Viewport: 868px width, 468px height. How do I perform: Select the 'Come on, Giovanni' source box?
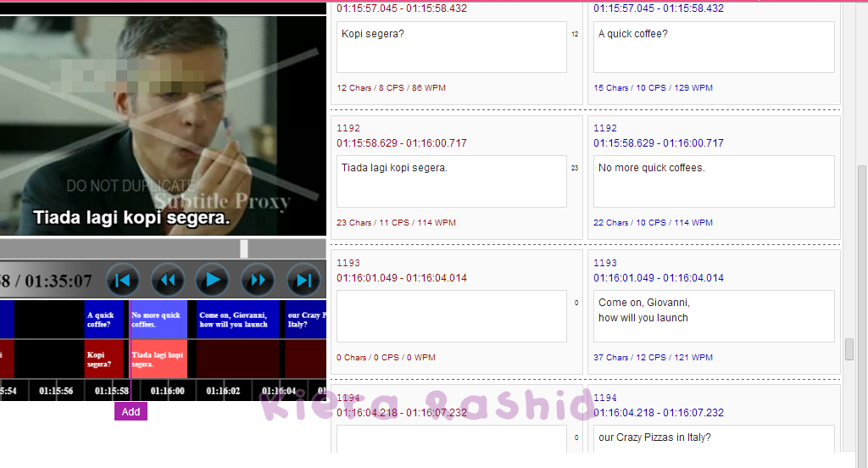(x=714, y=316)
